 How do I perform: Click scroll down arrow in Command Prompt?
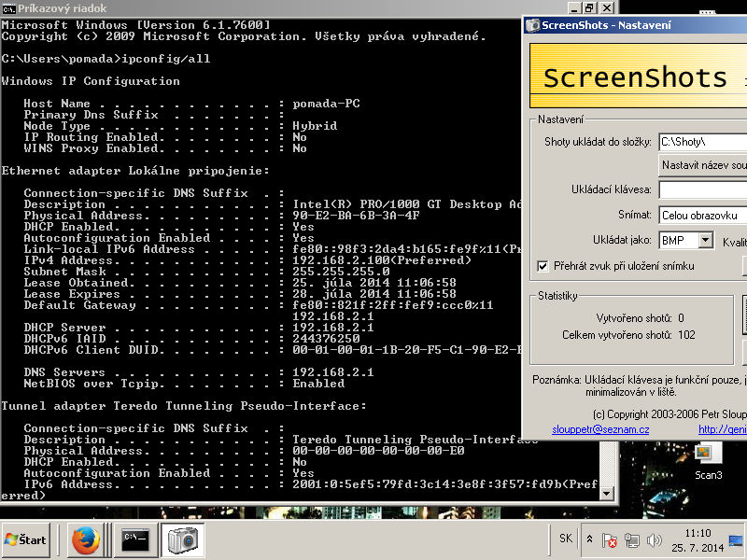point(606,494)
